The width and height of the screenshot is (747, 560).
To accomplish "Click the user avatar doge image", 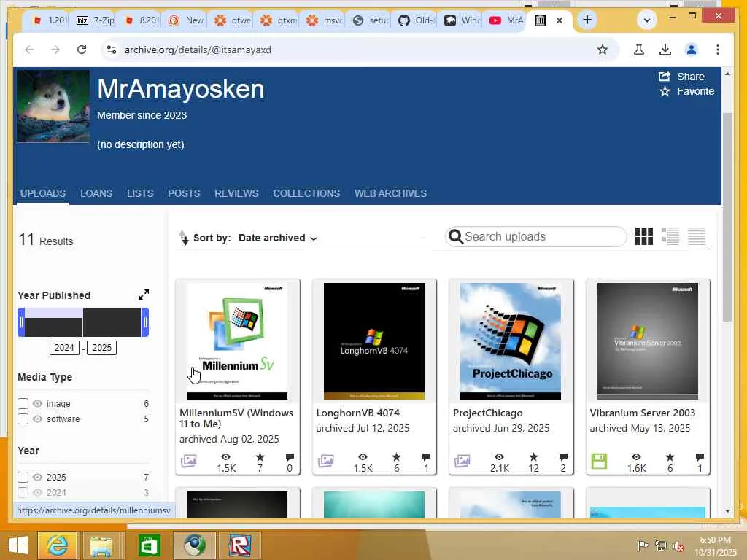I will 53,106.
